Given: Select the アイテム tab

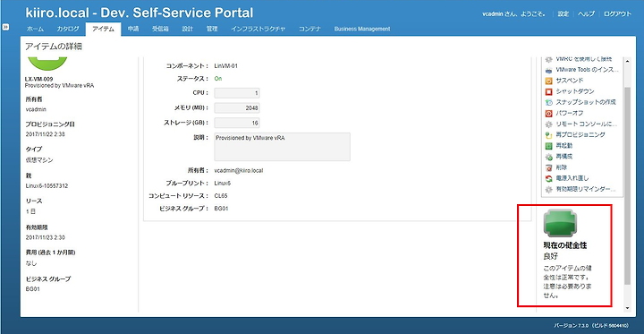Looking at the screenshot, I should [103, 29].
